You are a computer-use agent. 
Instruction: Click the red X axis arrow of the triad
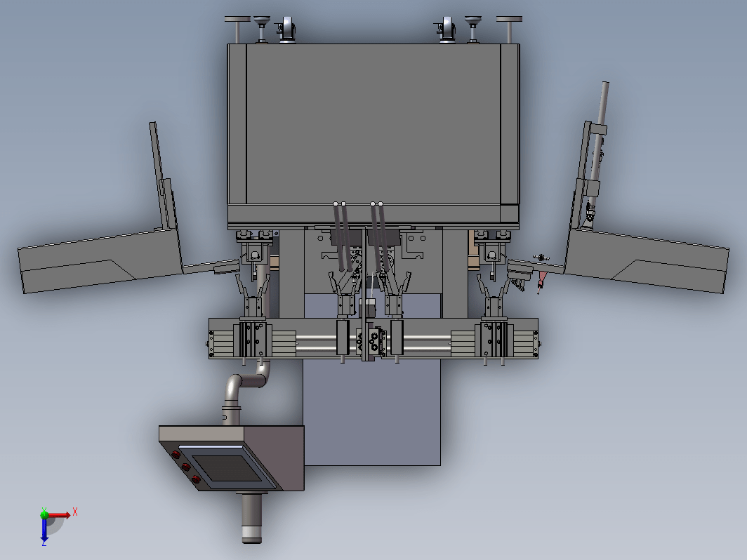[x=59, y=515]
